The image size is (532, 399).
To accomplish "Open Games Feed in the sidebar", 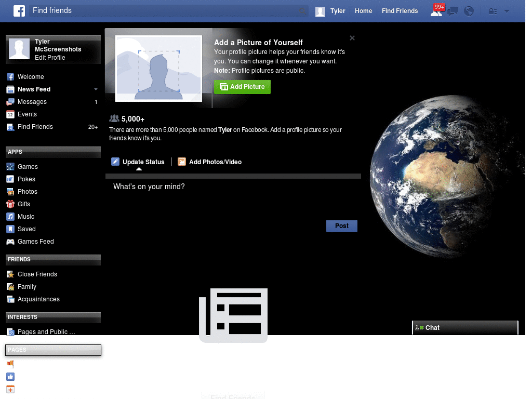I will (35, 241).
